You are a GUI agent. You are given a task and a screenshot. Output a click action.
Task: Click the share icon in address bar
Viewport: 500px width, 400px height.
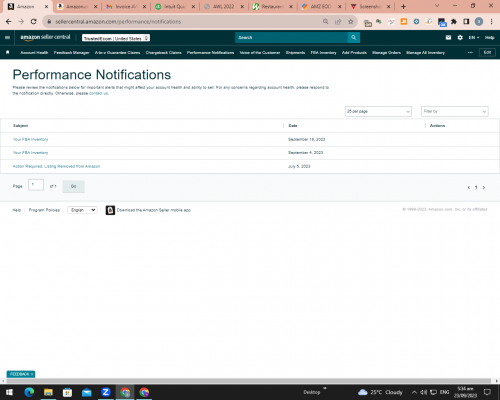tap(338, 22)
